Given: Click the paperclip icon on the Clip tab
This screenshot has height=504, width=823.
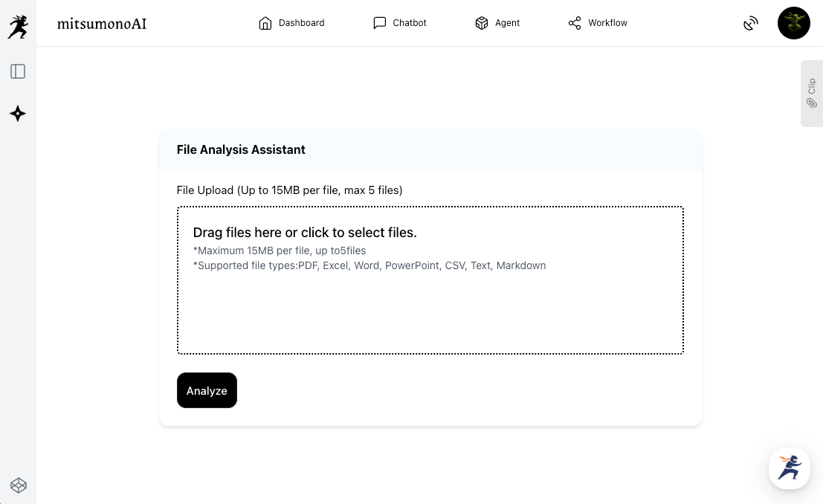Looking at the screenshot, I should pos(812,103).
